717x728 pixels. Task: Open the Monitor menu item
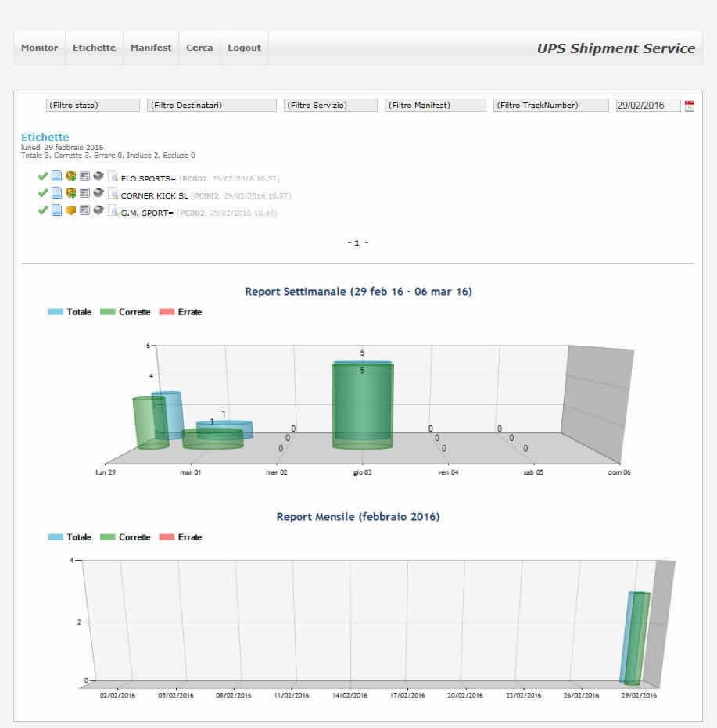pyautogui.click(x=39, y=48)
